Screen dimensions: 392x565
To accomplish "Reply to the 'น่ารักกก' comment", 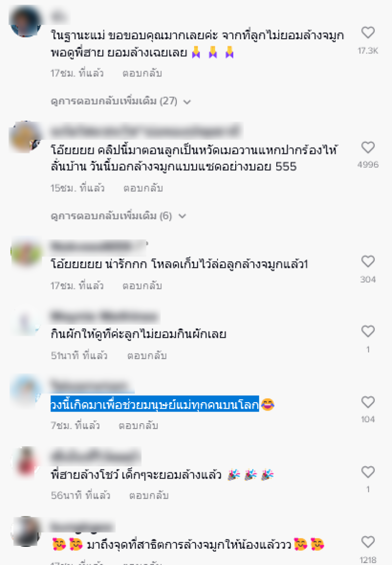I will tap(142, 286).
